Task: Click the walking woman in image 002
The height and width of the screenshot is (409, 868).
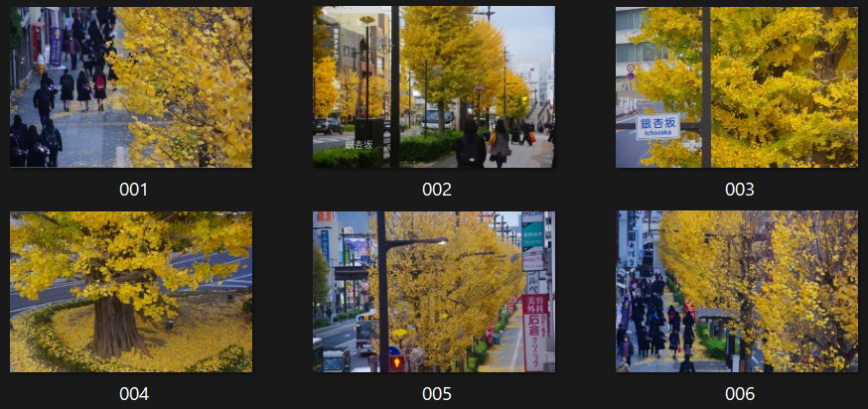Action: (500, 144)
